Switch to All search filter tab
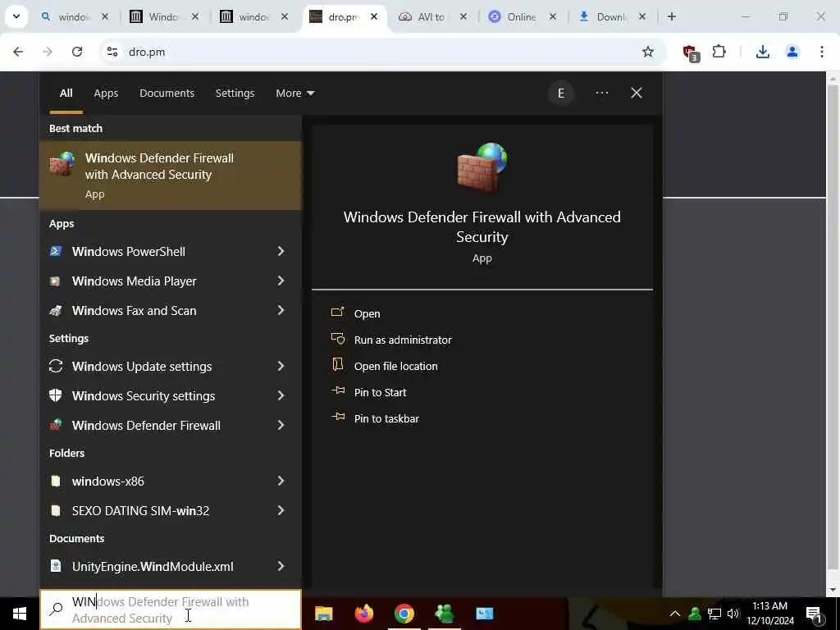840x630 pixels. (66, 94)
